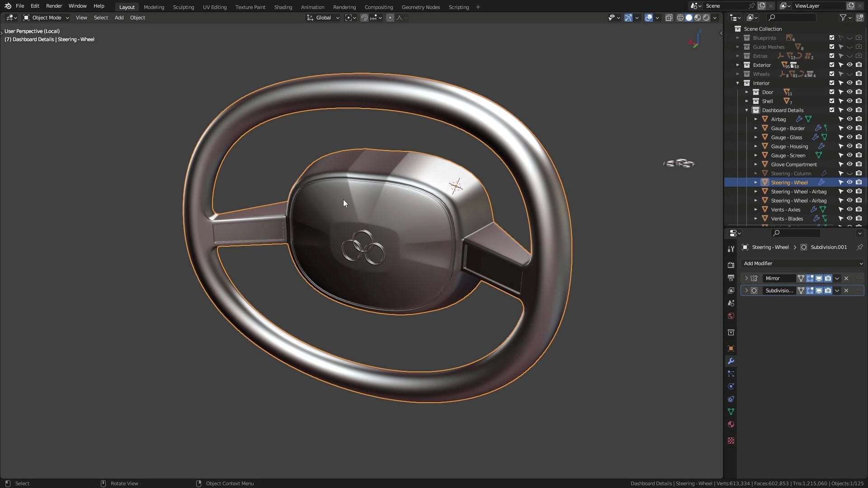Click the properties editor search field
The image size is (868, 488).
[796, 233]
